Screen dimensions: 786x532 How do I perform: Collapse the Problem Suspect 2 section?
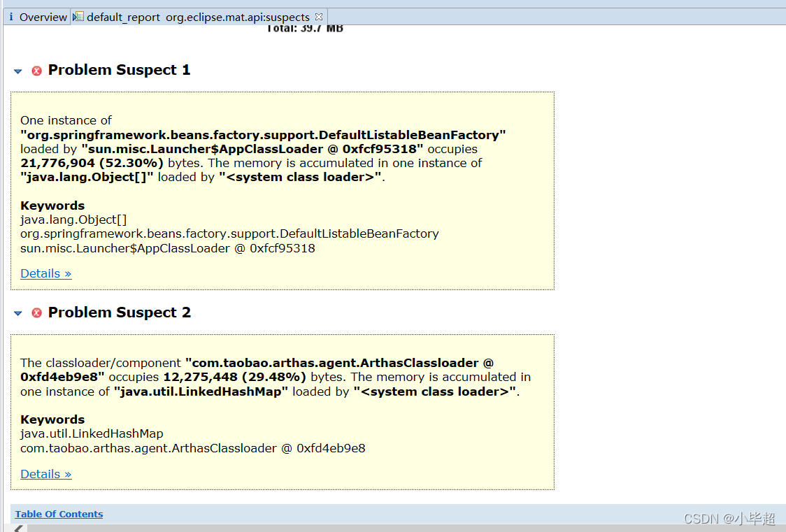click(18, 314)
